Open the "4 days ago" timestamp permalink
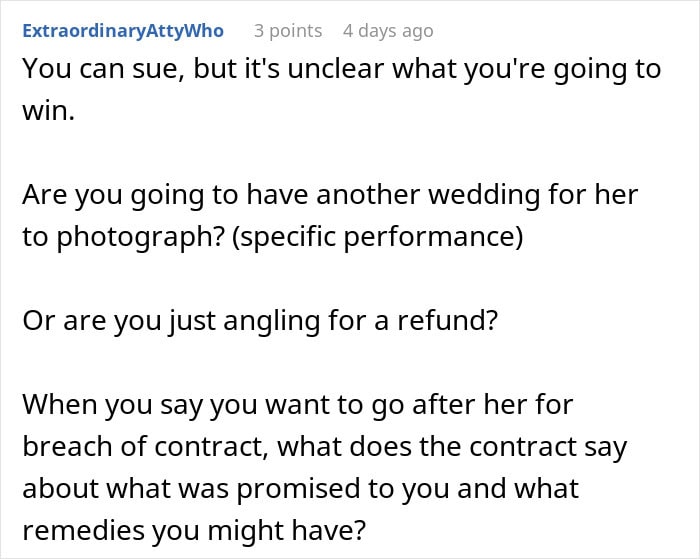 pyautogui.click(x=388, y=31)
